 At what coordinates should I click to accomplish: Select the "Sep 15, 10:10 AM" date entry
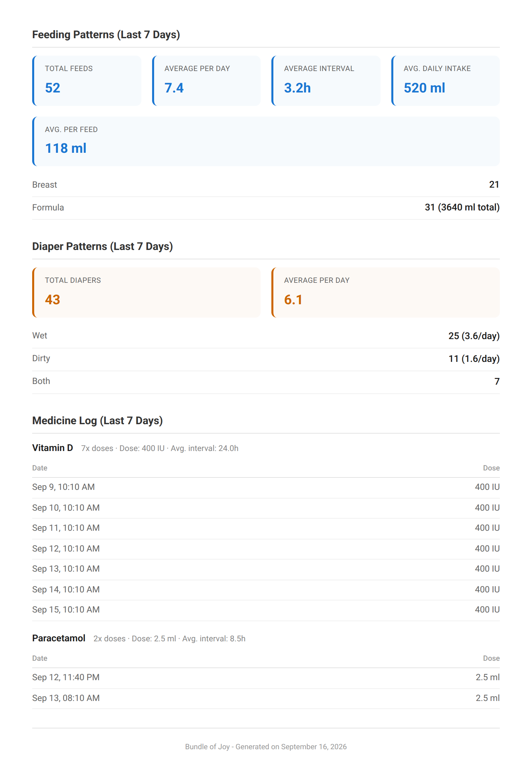[x=66, y=610]
